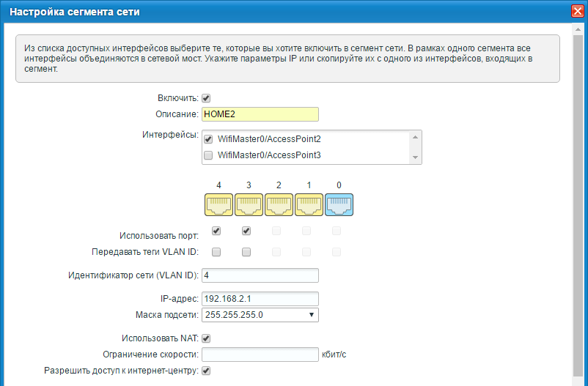
Task: Uncheck use port for port 3
Action: tap(246, 231)
